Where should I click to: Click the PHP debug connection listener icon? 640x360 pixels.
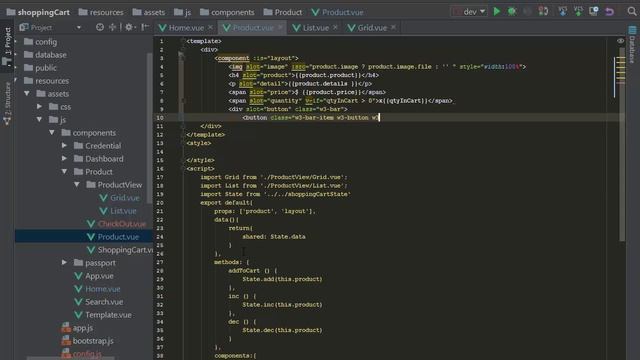(x=543, y=11)
